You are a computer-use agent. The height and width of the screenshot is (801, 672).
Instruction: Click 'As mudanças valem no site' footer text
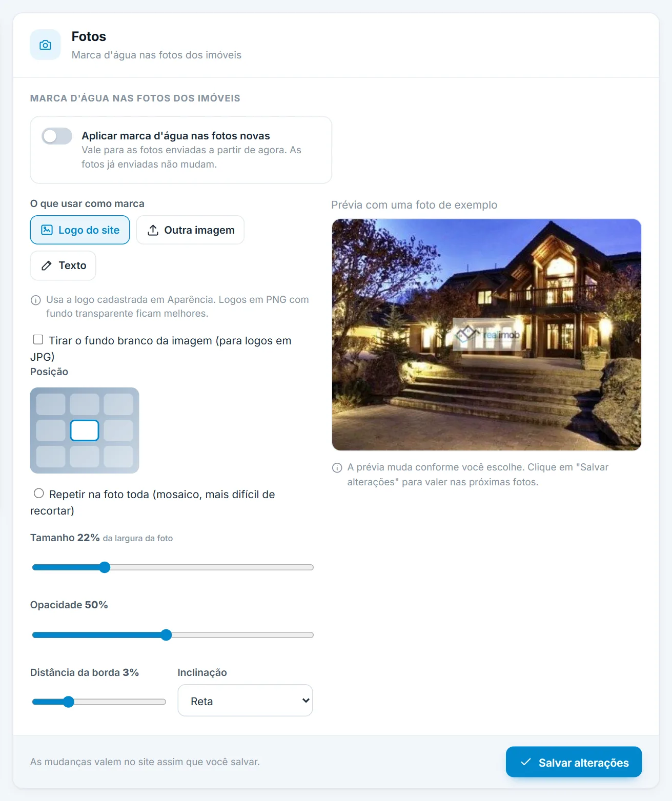tap(145, 762)
